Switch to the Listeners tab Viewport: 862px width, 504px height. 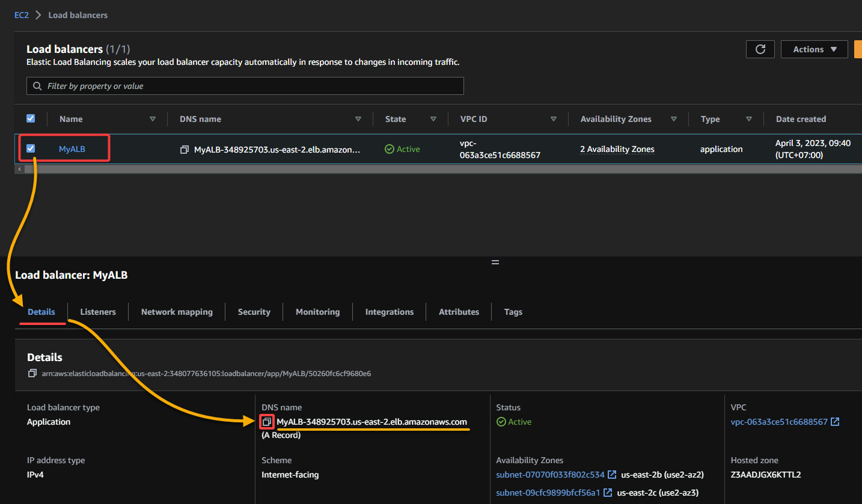coord(98,312)
